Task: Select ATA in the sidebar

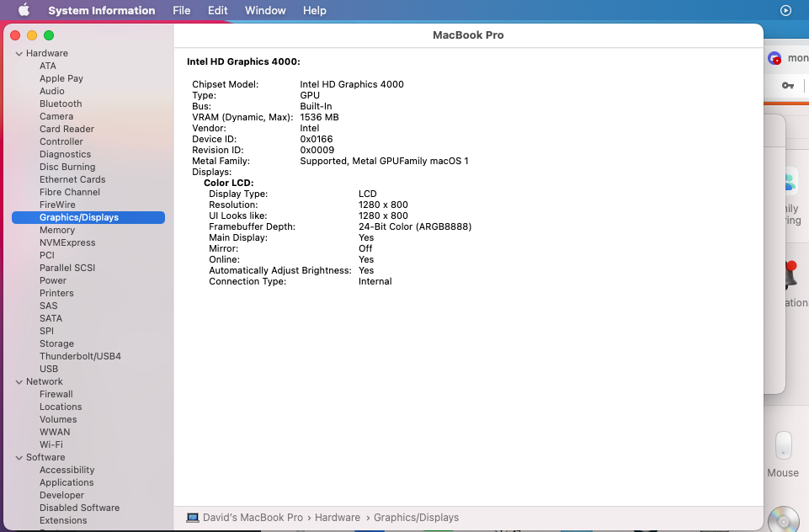Action: click(48, 66)
